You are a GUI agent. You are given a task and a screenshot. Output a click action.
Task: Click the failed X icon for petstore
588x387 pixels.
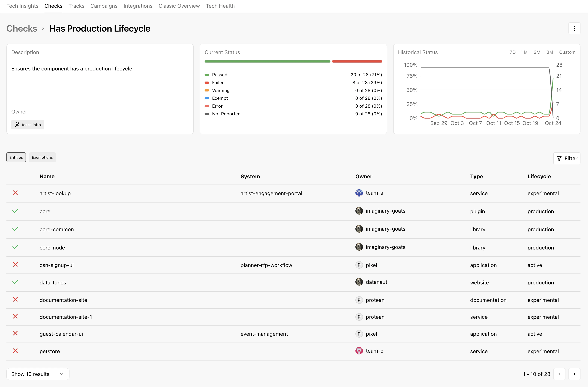coord(15,351)
